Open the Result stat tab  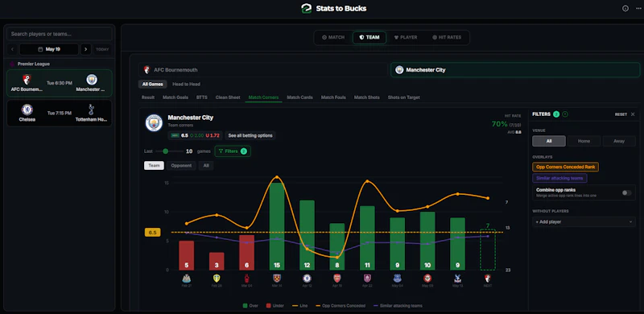click(148, 97)
